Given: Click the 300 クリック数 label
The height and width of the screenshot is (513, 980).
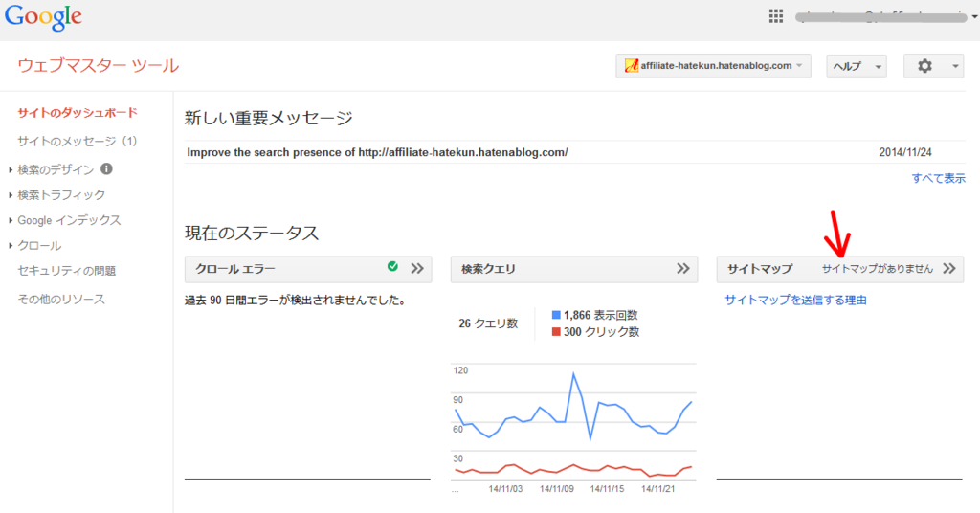Looking at the screenshot, I should click(x=601, y=332).
